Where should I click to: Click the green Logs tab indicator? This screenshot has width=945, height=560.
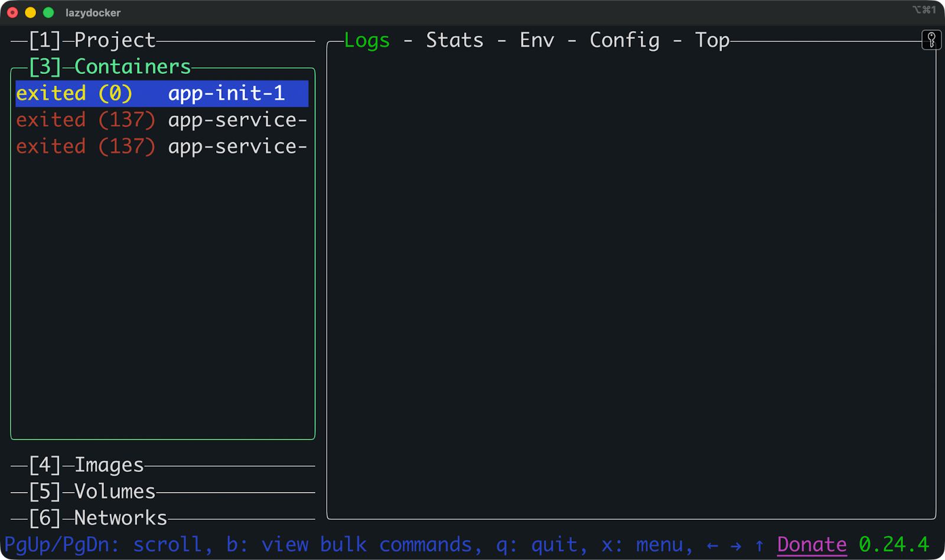(x=366, y=40)
